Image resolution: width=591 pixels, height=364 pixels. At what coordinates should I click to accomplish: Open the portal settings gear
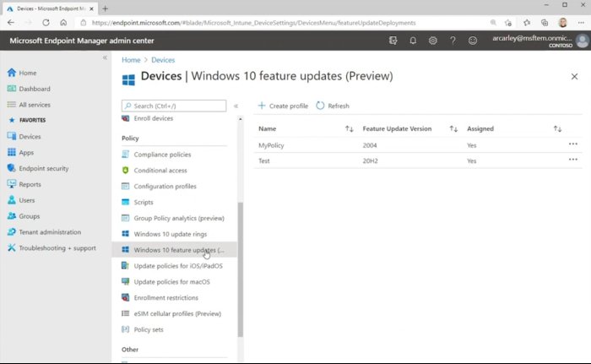pyautogui.click(x=432, y=41)
